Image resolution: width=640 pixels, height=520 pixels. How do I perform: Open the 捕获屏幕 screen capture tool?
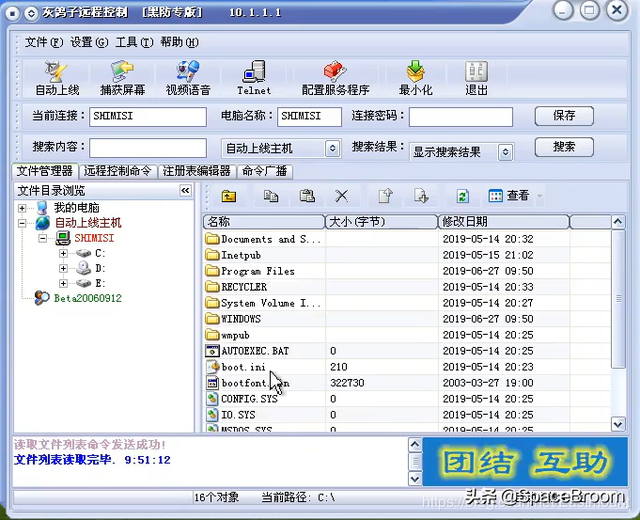click(122, 79)
